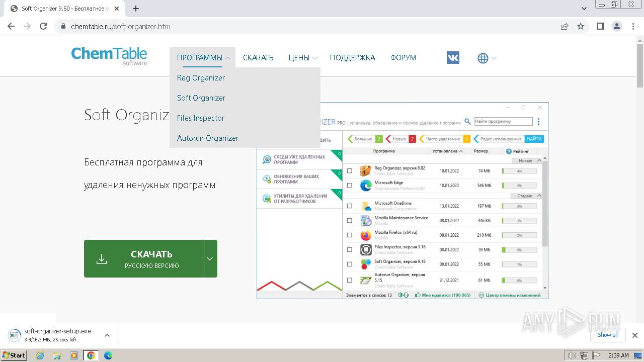Click the Reg Organizer icon in program list
Viewport: 644px width, 362px height.
[366, 171]
